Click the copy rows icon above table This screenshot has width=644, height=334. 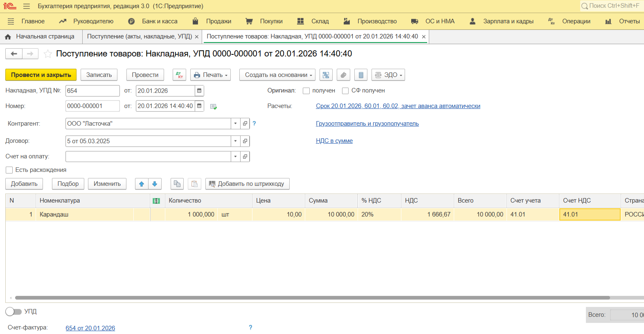click(177, 184)
